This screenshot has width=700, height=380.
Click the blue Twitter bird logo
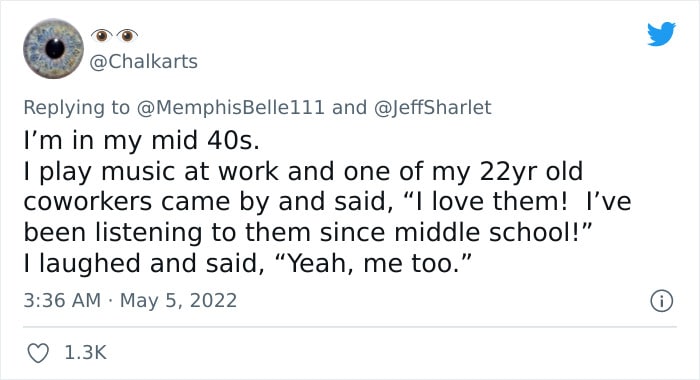pos(661,34)
